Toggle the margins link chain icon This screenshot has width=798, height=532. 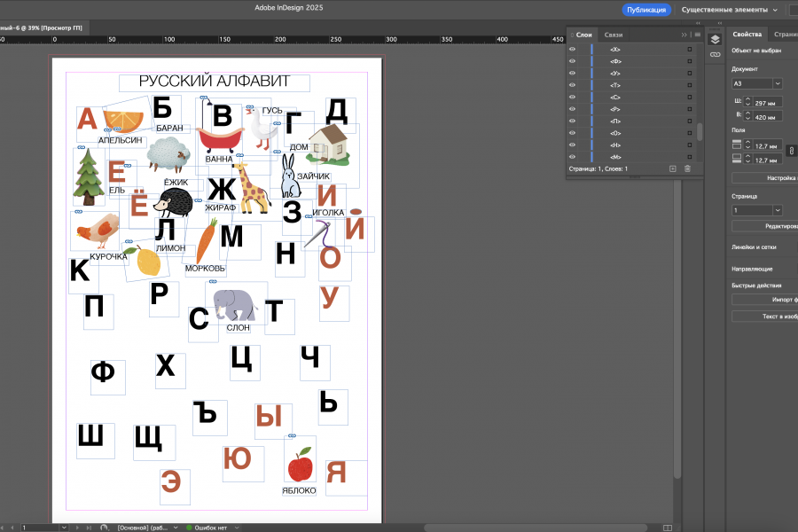[792, 151]
